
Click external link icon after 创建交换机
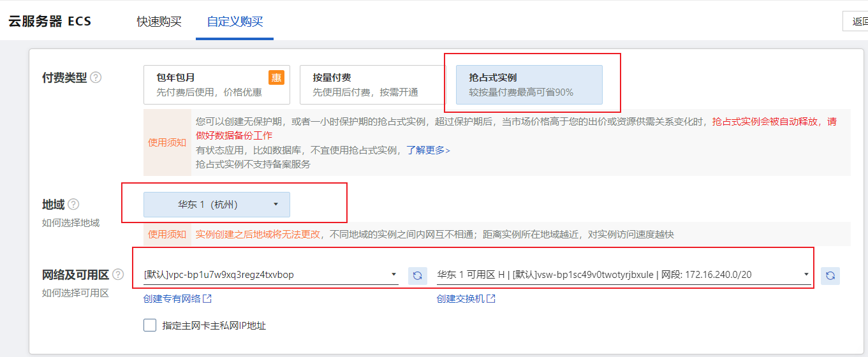pos(491,299)
